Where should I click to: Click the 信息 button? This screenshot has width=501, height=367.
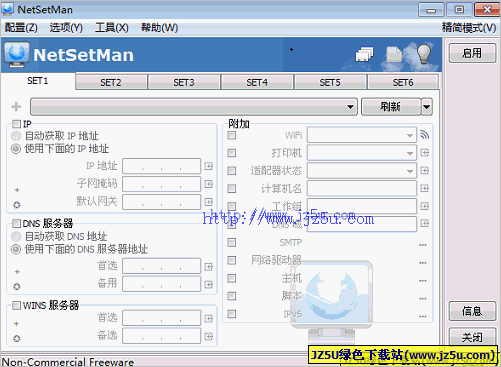[472, 311]
